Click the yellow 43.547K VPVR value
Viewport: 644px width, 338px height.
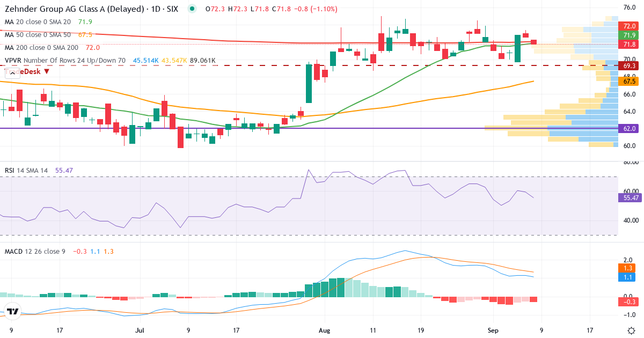[174, 61]
